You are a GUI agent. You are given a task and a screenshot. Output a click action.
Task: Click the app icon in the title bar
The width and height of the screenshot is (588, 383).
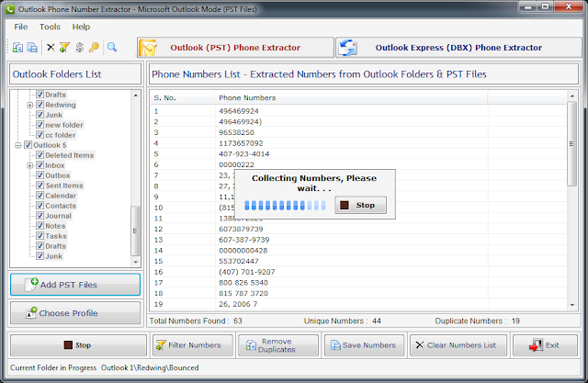pyautogui.click(x=10, y=9)
